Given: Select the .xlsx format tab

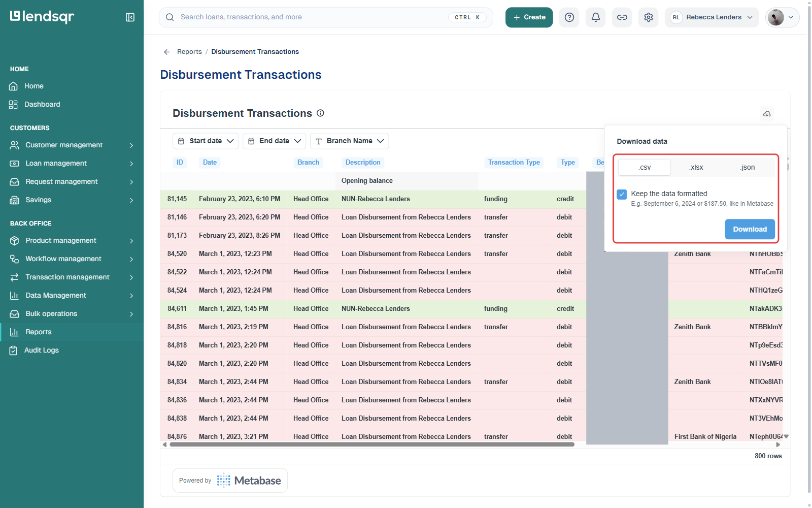Looking at the screenshot, I should click(x=696, y=167).
